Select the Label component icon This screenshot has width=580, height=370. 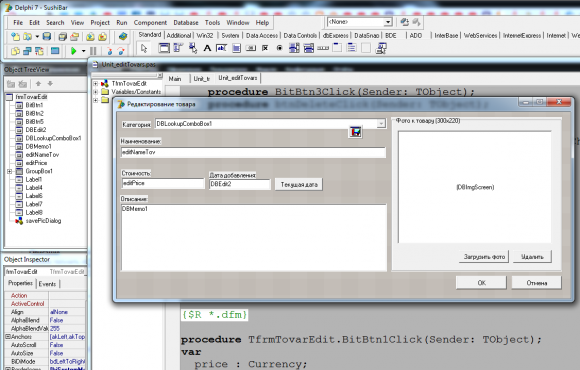click(x=207, y=48)
